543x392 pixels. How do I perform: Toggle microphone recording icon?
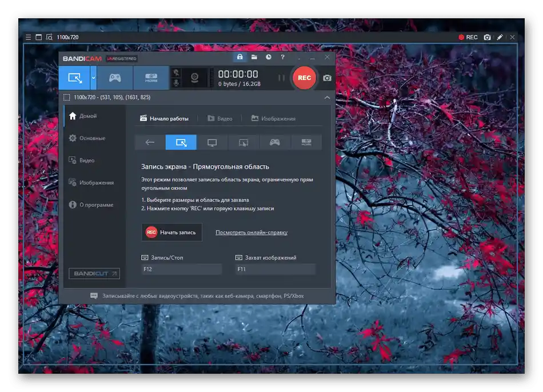coord(176,83)
